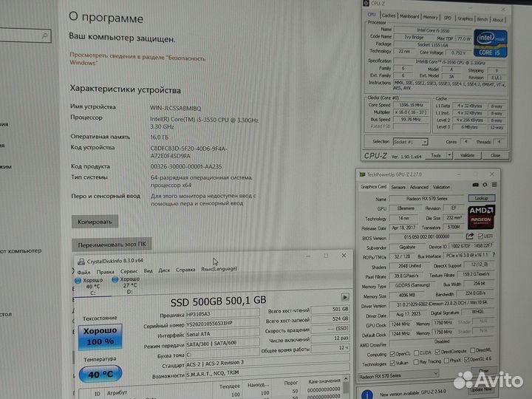Select disk D: health status icon

click(x=115, y=279)
